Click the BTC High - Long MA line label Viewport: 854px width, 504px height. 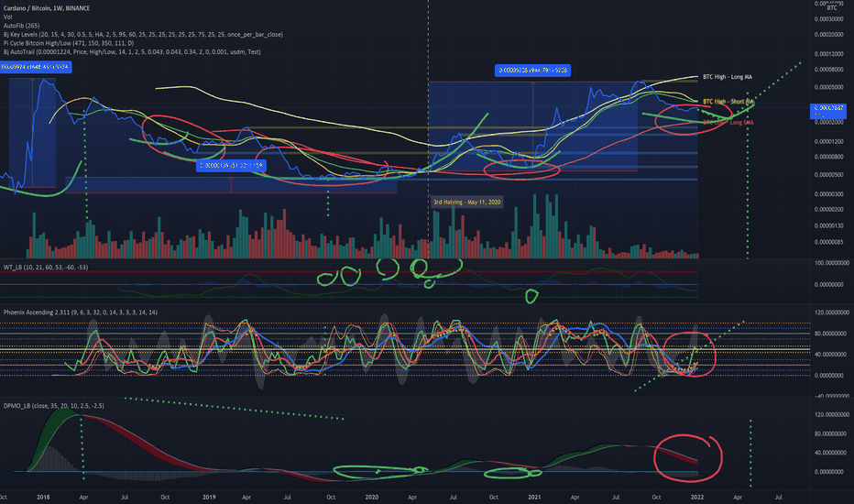[728, 77]
